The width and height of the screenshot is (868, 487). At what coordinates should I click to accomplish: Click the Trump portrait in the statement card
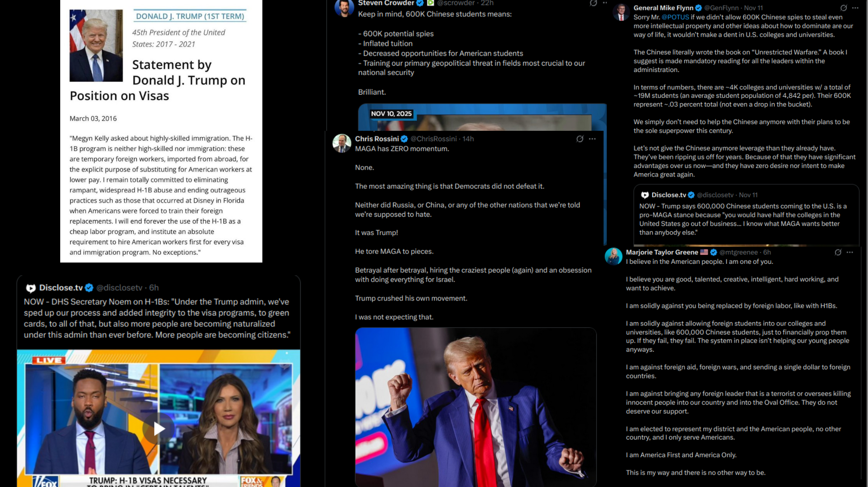point(96,45)
